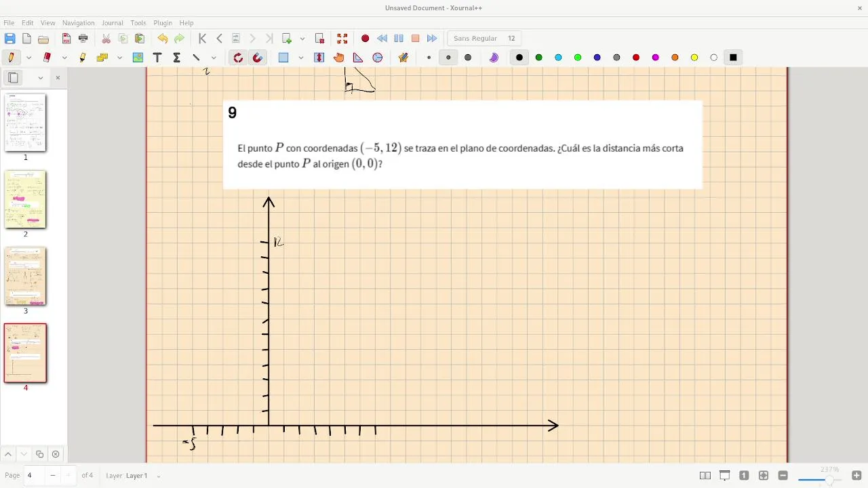The image size is (868, 488).
Task: Set thin pen thickness
Action: [x=429, y=58]
